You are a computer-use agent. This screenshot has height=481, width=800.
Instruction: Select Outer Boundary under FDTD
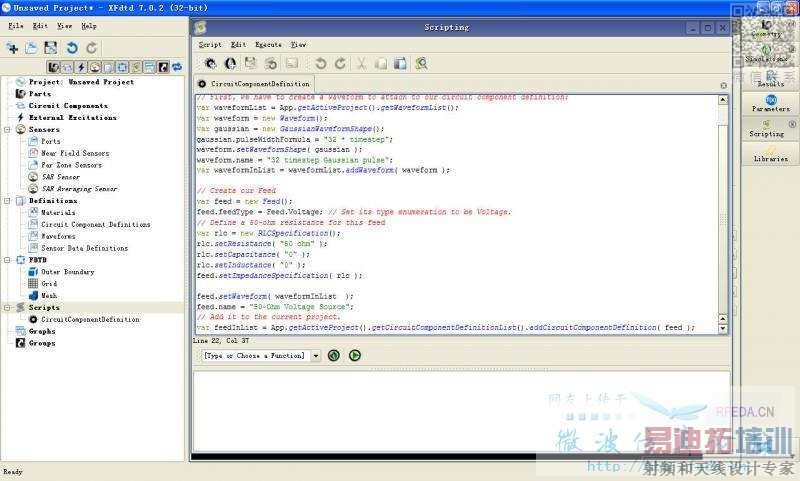pos(67,272)
